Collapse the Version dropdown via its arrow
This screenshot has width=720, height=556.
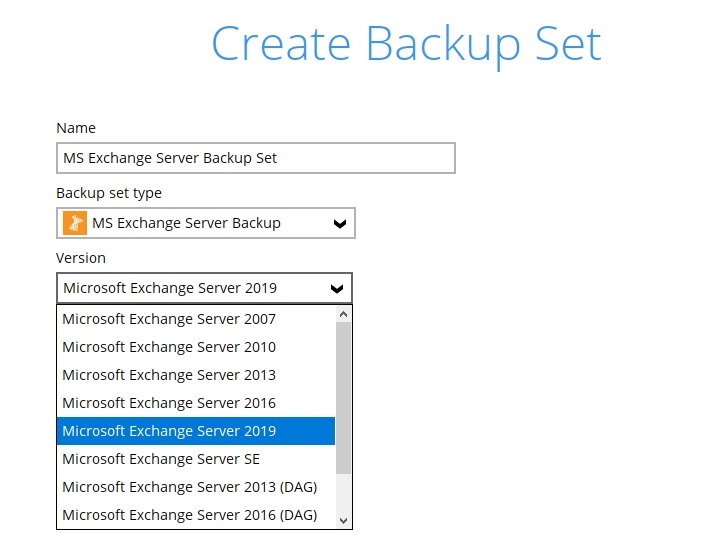(x=336, y=289)
